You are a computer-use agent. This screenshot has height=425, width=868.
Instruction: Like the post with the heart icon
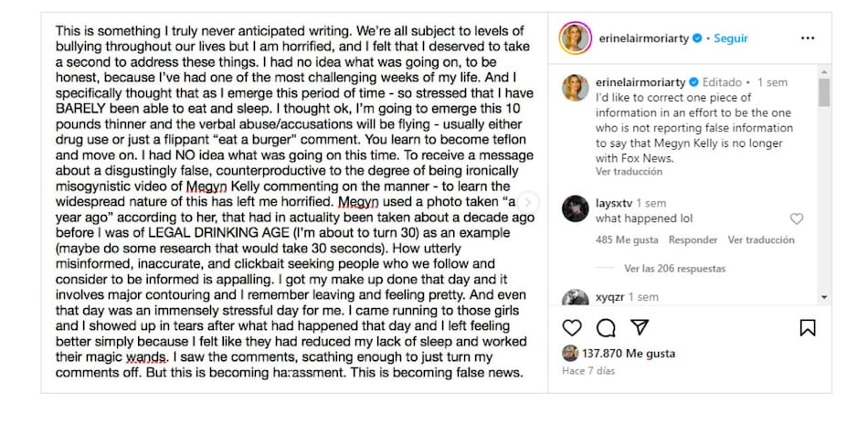pos(572,327)
